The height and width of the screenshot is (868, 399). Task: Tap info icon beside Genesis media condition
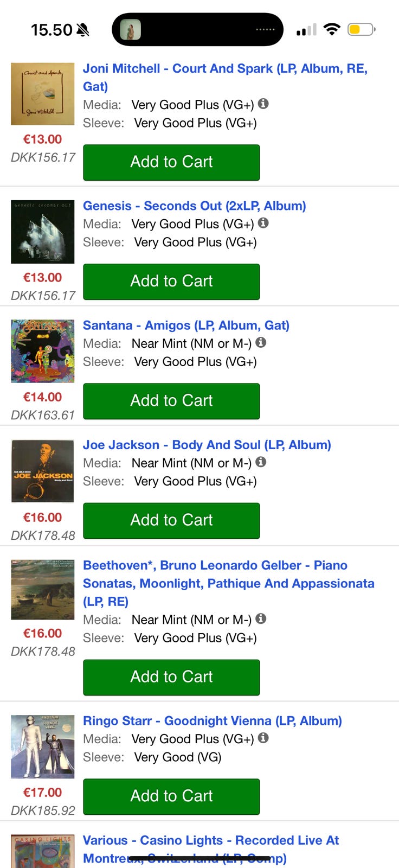pyautogui.click(x=263, y=223)
